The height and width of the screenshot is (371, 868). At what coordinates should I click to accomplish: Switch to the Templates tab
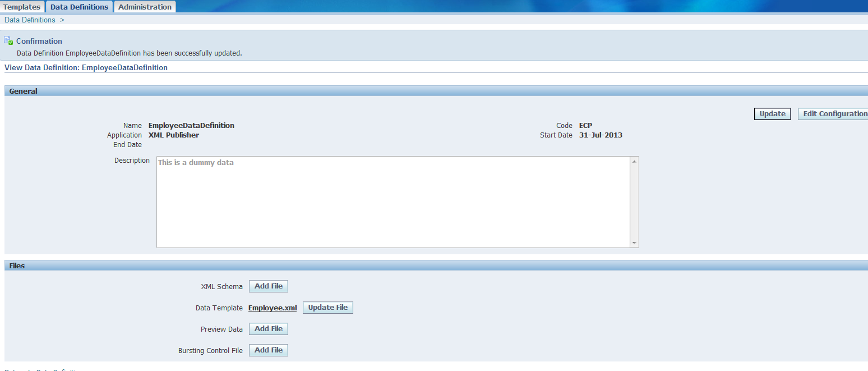(x=22, y=6)
